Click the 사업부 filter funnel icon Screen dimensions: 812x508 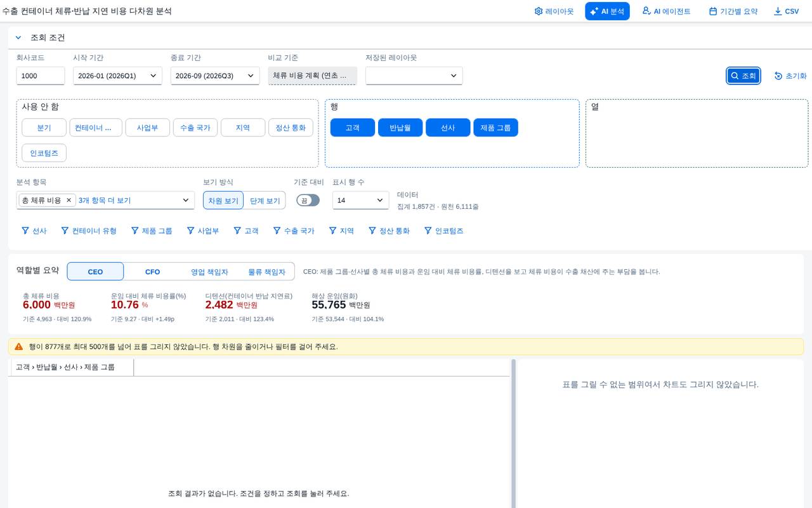pos(190,231)
